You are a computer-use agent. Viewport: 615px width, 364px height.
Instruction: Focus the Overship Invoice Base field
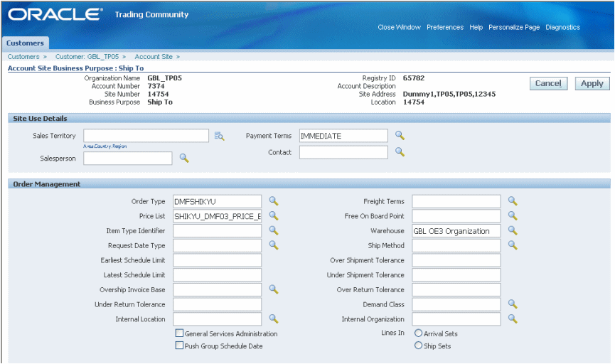218,289
